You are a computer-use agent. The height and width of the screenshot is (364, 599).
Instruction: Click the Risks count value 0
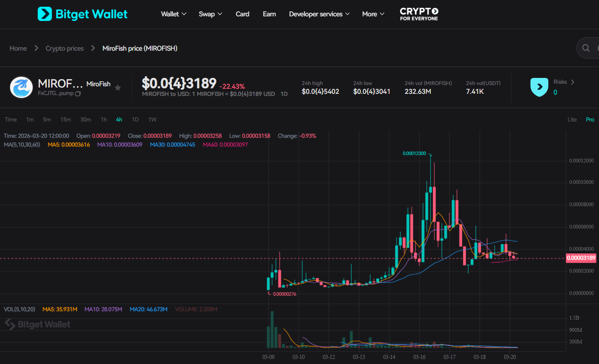(555, 92)
